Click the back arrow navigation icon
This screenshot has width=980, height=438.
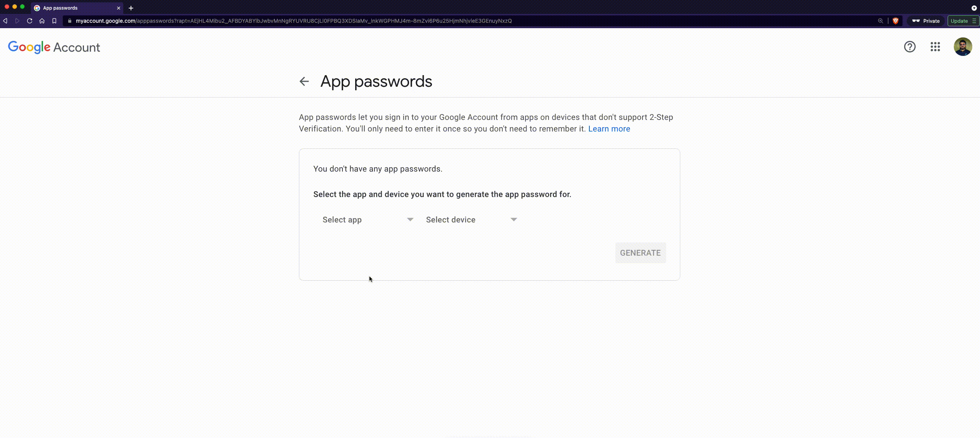[304, 81]
